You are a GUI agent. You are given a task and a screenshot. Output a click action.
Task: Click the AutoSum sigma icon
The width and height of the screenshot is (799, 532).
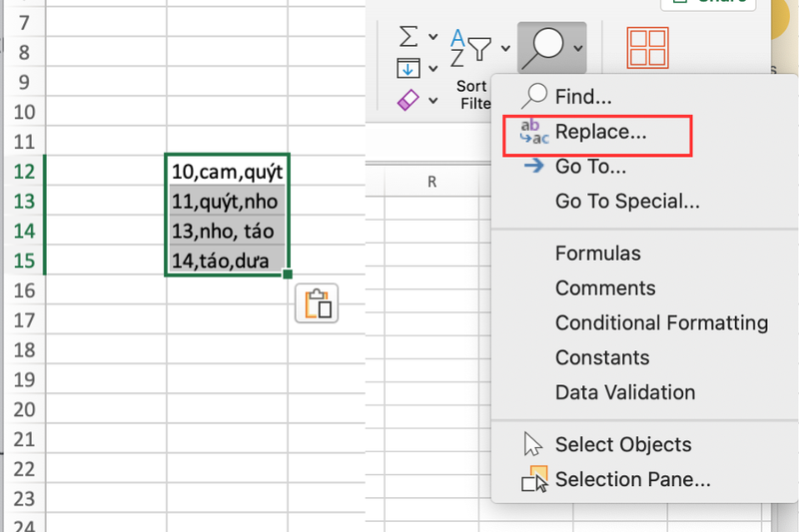click(408, 37)
